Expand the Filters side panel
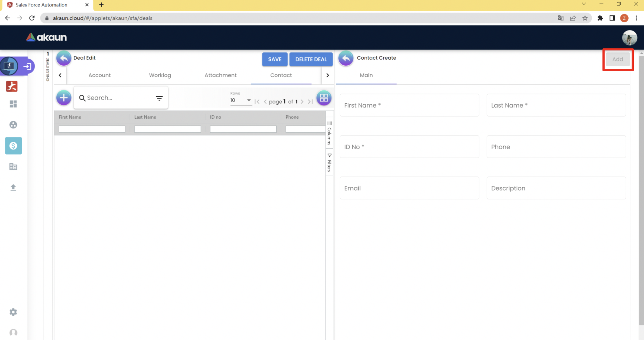Screen dimensions: 644x340 click(329, 162)
